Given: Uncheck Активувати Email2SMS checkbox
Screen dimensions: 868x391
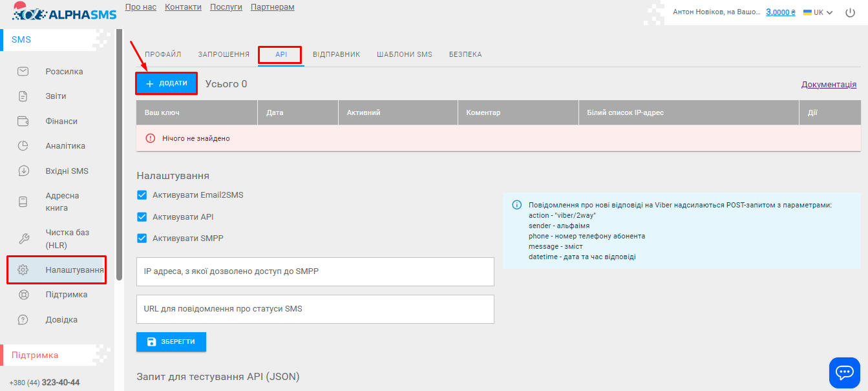Looking at the screenshot, I should pyautogui.click(x=142, y=195).
